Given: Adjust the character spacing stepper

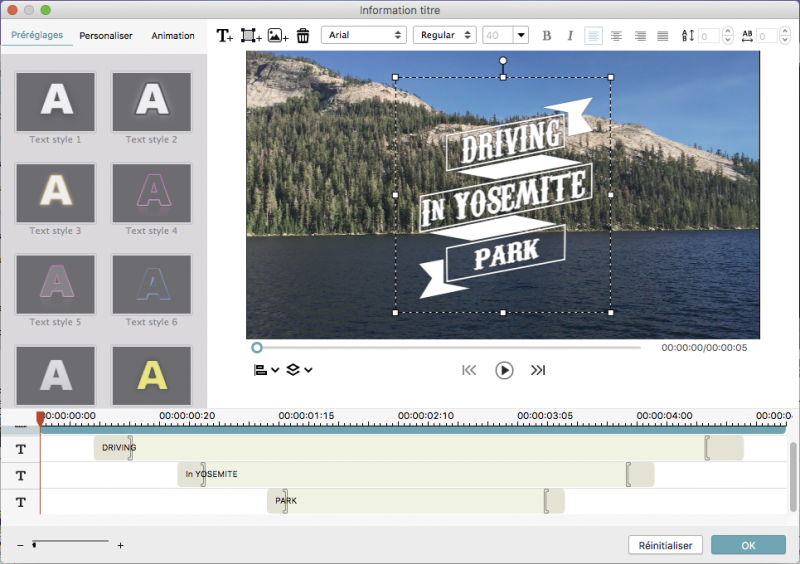Looking at the screenshot, I should click(785, 36).
